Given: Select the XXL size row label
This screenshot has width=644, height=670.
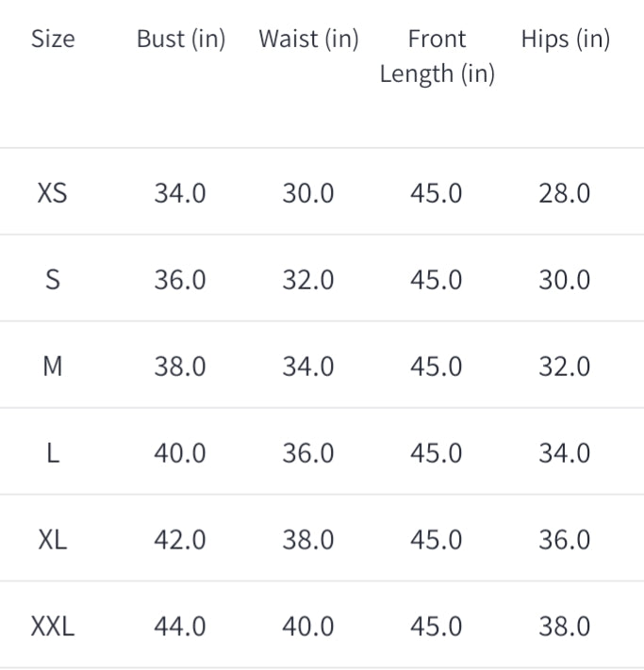Looking at the screenshot, I should click(x=53, y=627).
